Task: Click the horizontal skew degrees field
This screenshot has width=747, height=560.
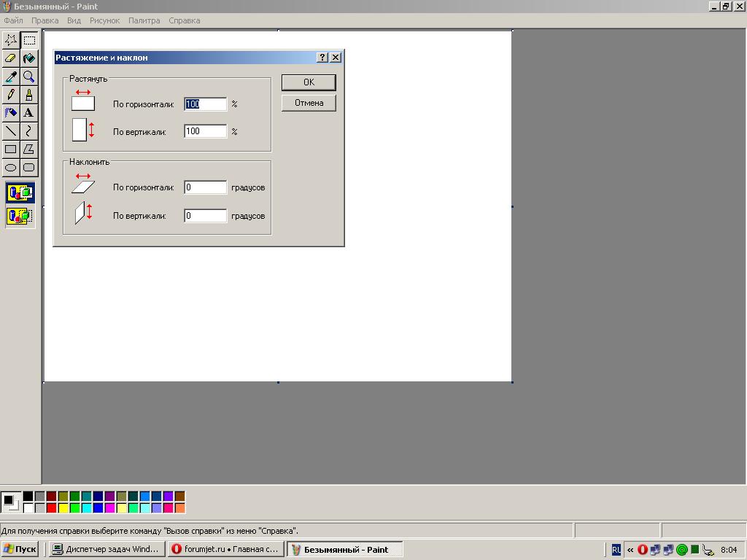Action: [205, 187]
